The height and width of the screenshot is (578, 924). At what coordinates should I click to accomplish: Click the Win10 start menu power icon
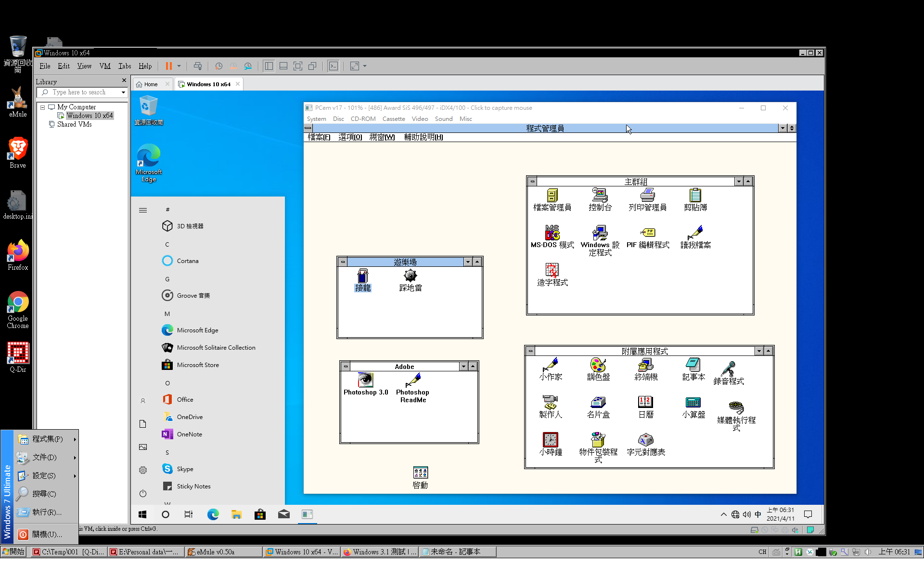(x=143, y=493)
